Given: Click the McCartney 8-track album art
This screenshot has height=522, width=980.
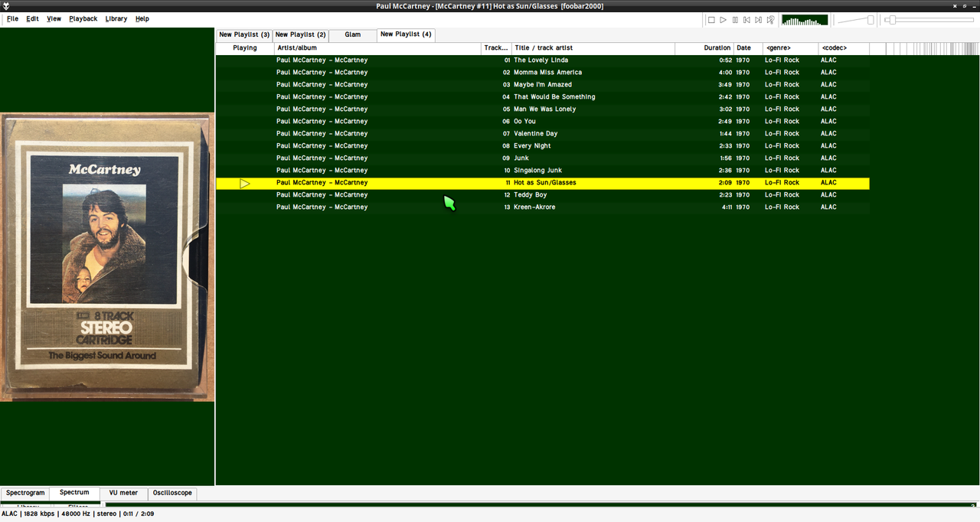Looking at the screenshot, I should coord(107,257).
